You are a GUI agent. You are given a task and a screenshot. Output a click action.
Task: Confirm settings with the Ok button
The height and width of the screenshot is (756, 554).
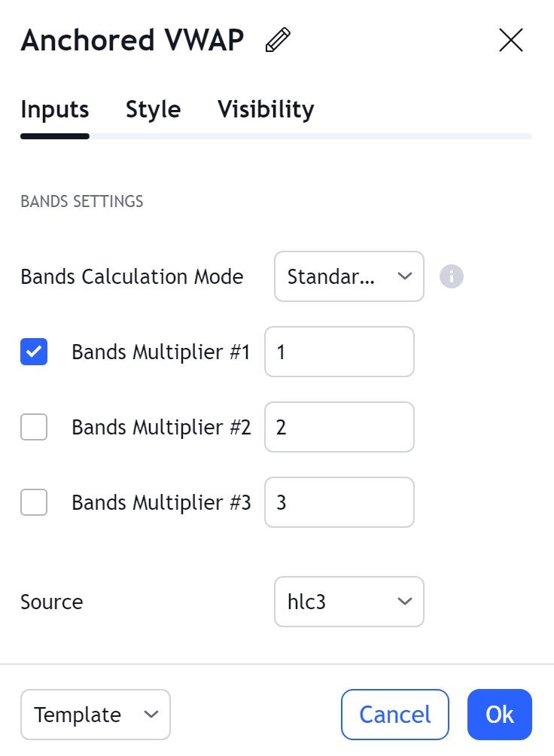click(x=500, y=715)
